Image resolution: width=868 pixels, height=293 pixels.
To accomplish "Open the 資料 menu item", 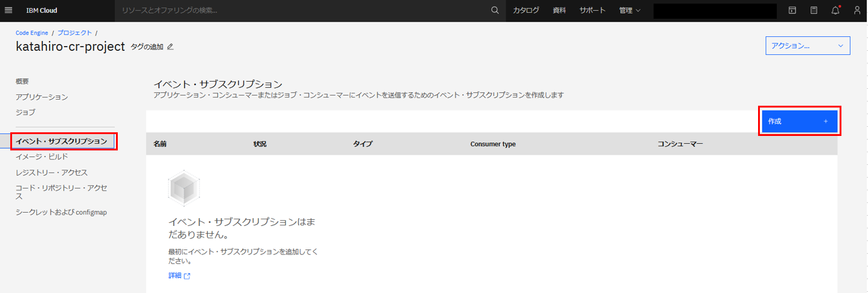I will [x=559, y=10].
